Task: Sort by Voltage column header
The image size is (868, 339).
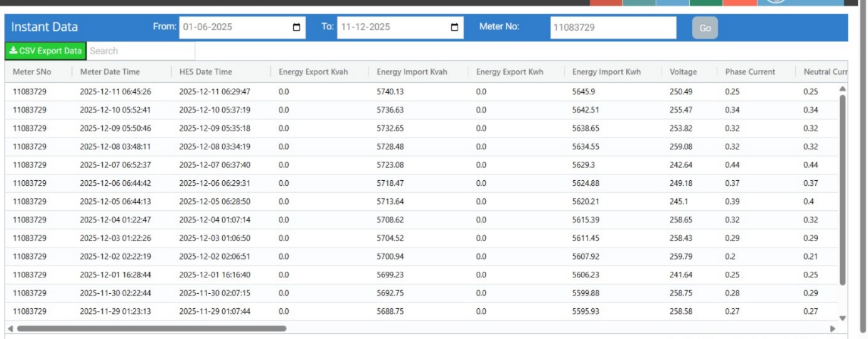Action: pos(683,72)
